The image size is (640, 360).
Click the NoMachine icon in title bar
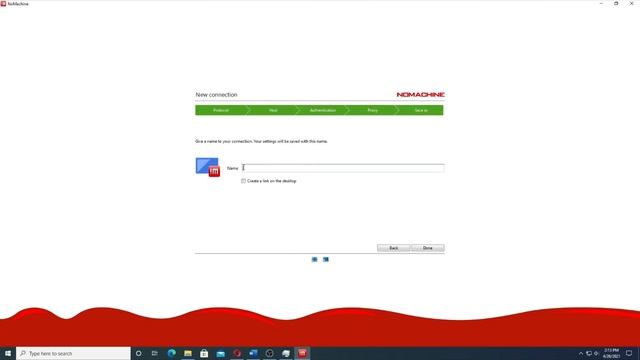(3, 4)
